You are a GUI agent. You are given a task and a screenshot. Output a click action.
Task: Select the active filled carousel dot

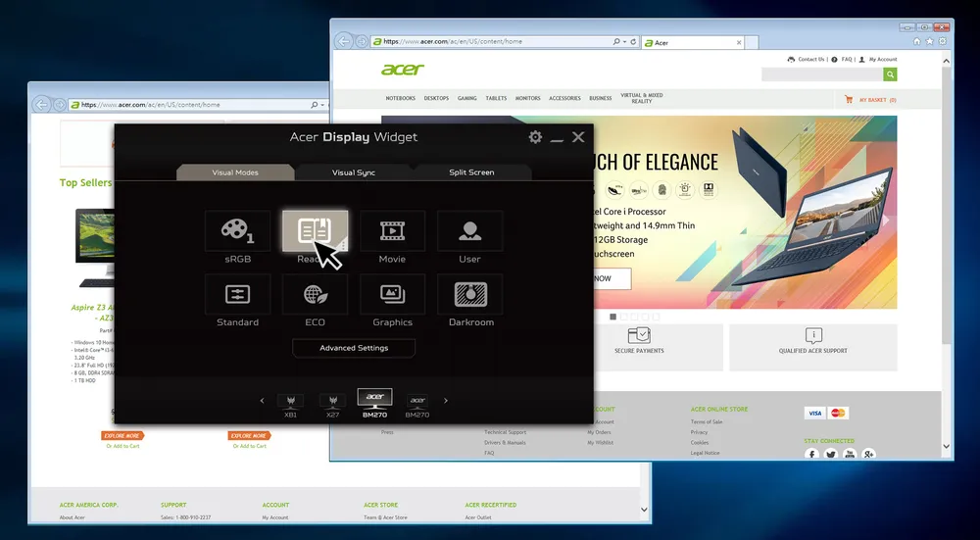[613, 317]
